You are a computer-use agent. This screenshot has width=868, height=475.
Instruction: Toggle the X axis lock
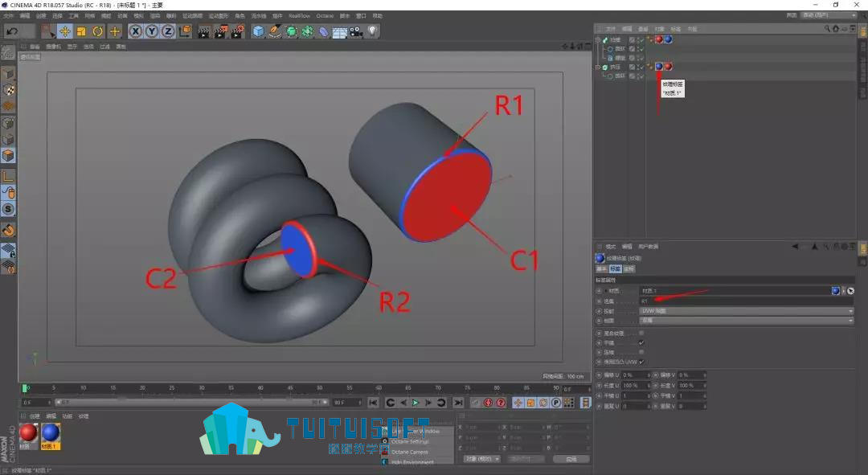click(135, 31)
